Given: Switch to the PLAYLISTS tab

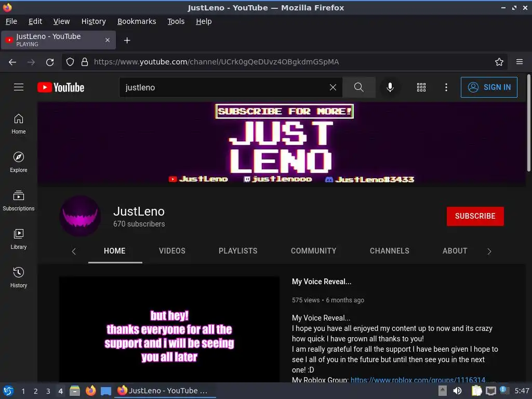Looking at the screenshot, I should tap(238, 251).
